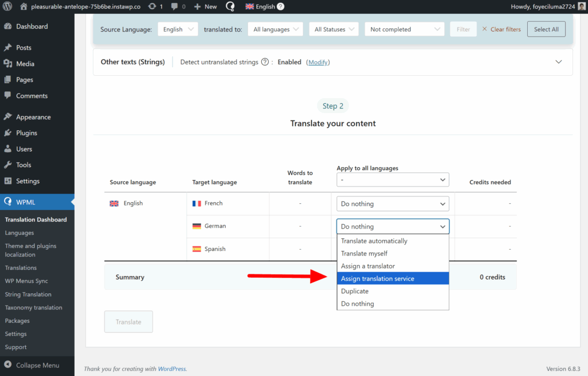Clear the active filters
588x376 pixels.
pos(503,29)
